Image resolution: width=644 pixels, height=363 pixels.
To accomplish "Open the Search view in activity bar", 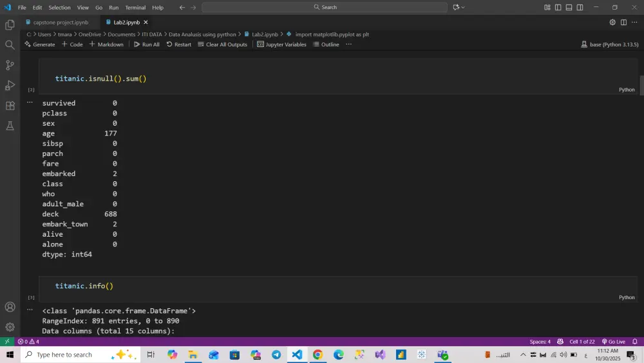I will pos(10,44).
